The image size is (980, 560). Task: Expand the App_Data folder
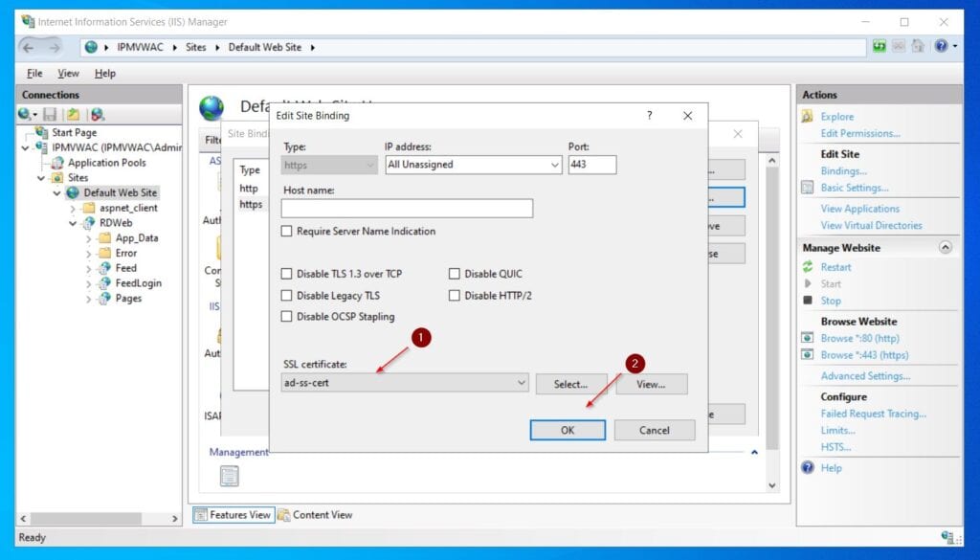point(88,238)
